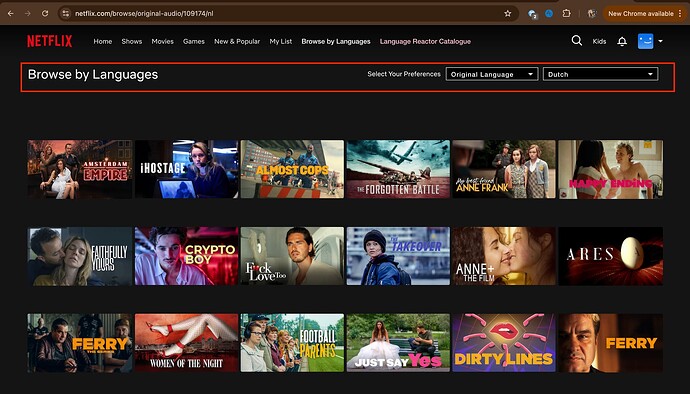
Task: Click the New Chrome available button
Action: coord(645,14)
